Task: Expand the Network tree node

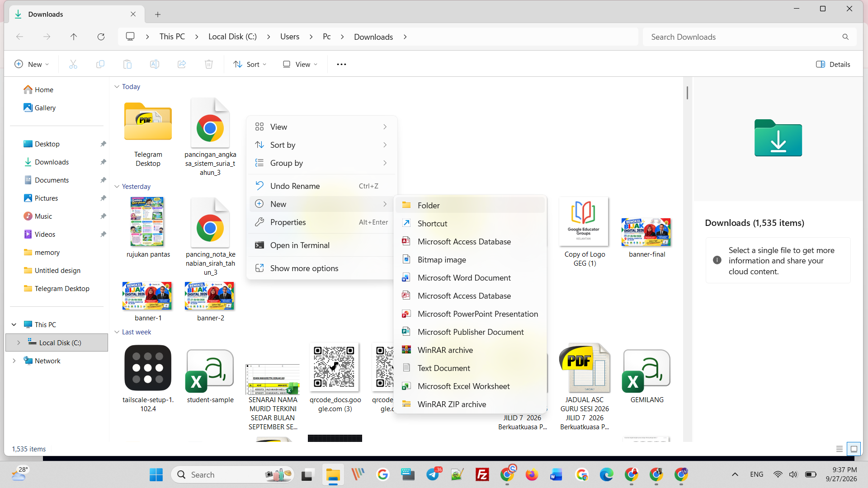Action: click(14, 361)
